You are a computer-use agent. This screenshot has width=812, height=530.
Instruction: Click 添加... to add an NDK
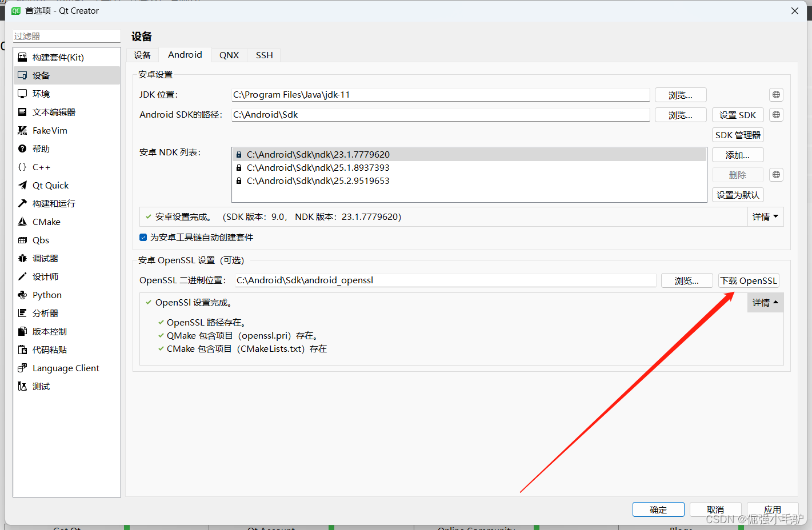(x=738, y=155)
